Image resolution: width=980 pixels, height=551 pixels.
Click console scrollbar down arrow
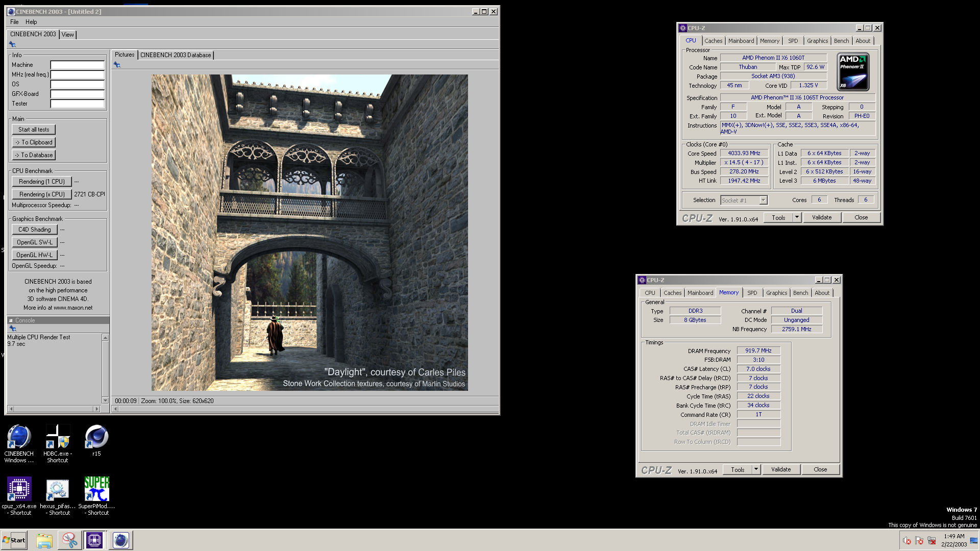click(x=106, y=400)
